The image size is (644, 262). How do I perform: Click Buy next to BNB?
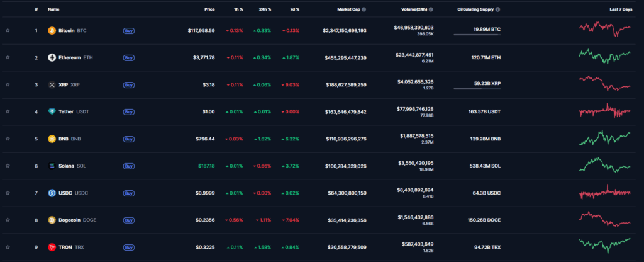[x=128, y=139]
